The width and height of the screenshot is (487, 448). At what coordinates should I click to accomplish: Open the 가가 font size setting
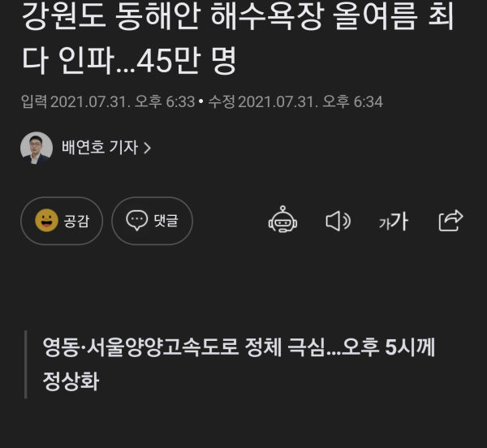click(x=394, y=222)
